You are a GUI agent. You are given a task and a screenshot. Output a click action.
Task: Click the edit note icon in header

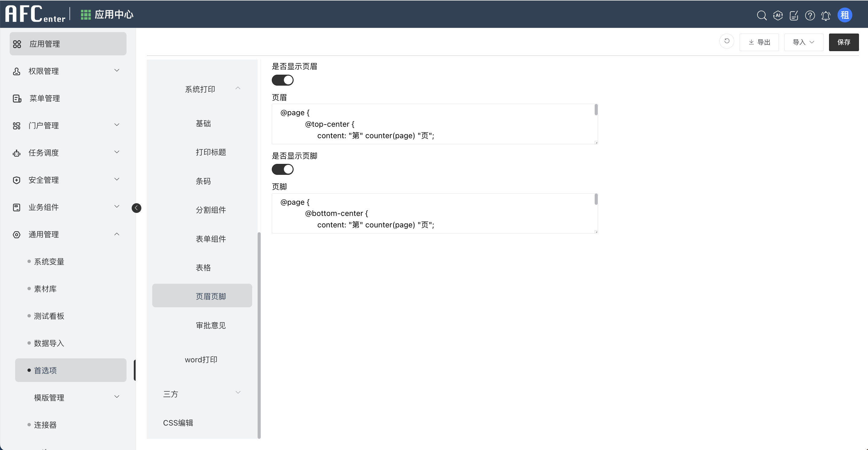coord(794,15)
